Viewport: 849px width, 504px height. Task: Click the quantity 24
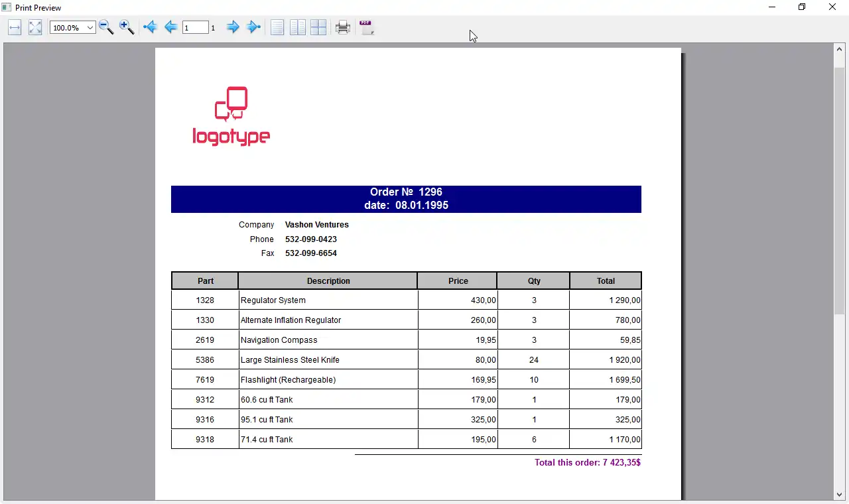coord(534,360)
